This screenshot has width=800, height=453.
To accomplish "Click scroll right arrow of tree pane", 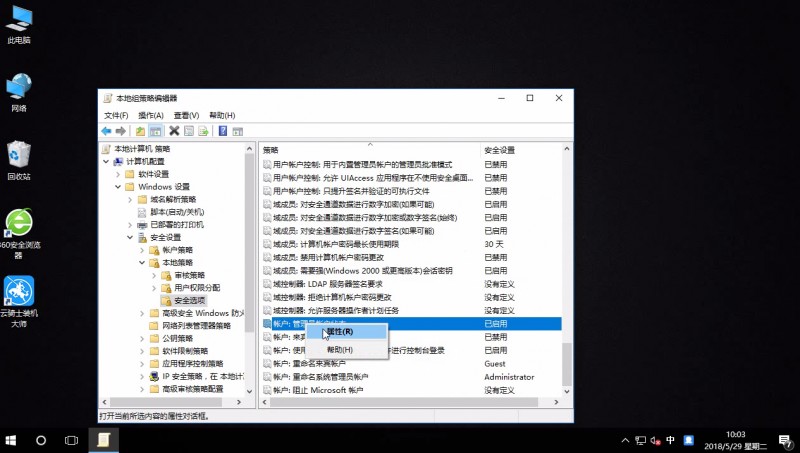I will [239, 402].
